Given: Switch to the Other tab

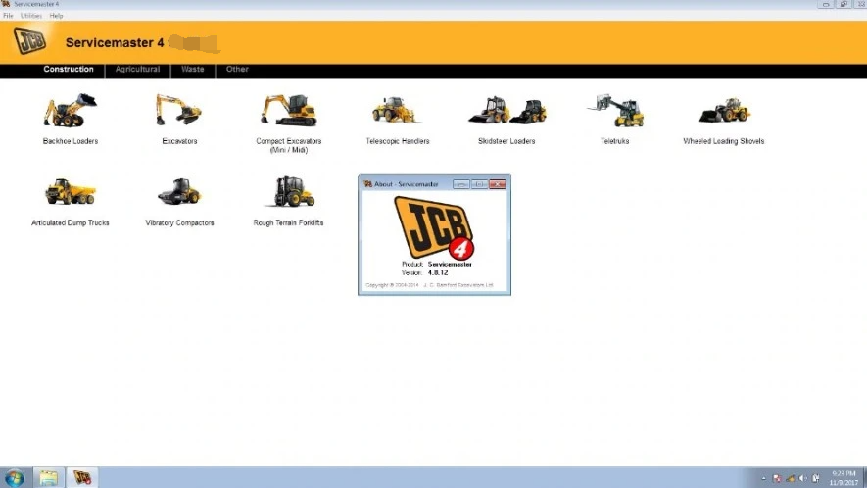Looking at the screenshot, I should coord(237,70).
